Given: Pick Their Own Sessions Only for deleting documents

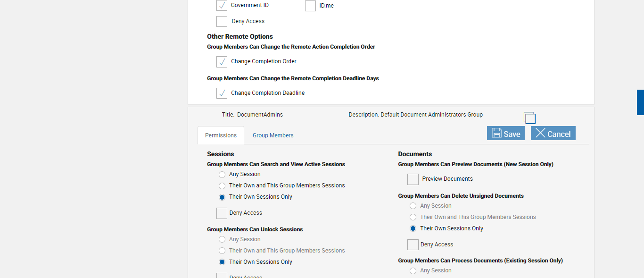Looking at the screenshot, I should pos(413,229).
